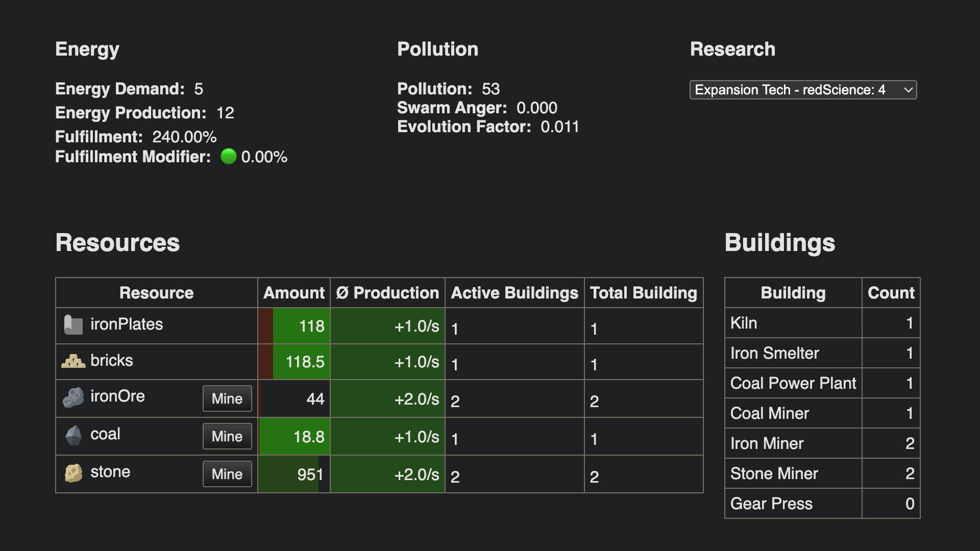
Task: Click the ironPlates resource icon
Action: coord(73,324)
